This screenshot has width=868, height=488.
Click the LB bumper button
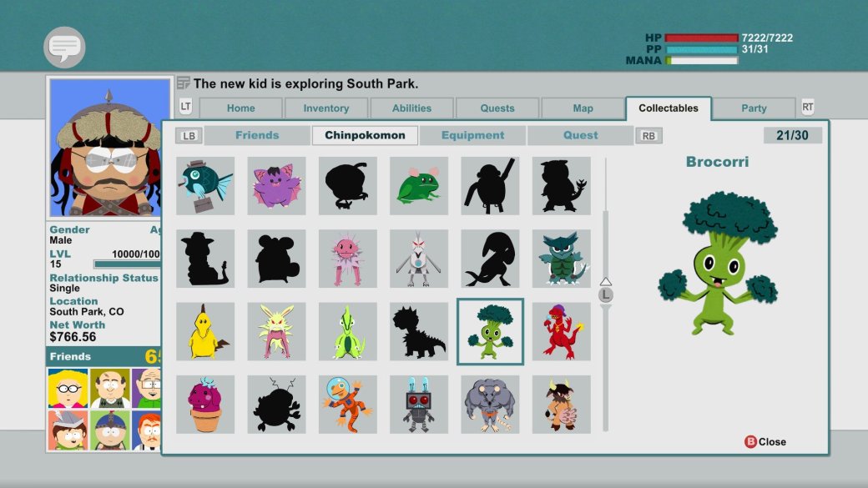189,135
